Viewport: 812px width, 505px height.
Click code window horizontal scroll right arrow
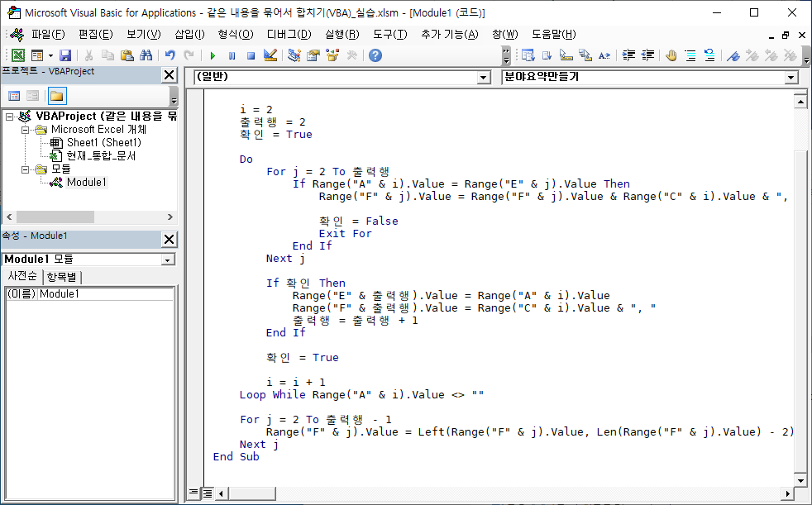(788, 493)
